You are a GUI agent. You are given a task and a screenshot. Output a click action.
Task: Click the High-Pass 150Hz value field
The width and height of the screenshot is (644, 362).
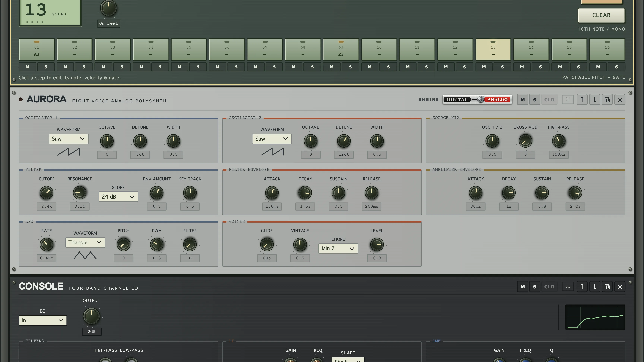pos(558,154)
